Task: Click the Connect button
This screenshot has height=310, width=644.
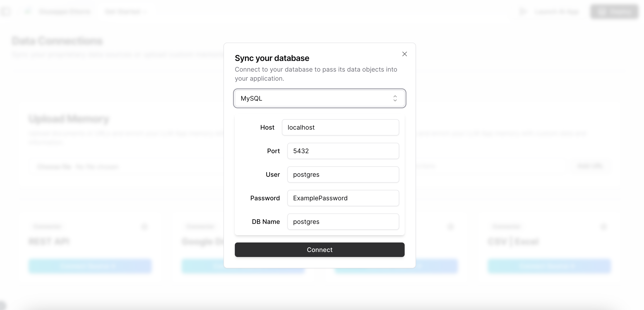Action: (320, 250)
